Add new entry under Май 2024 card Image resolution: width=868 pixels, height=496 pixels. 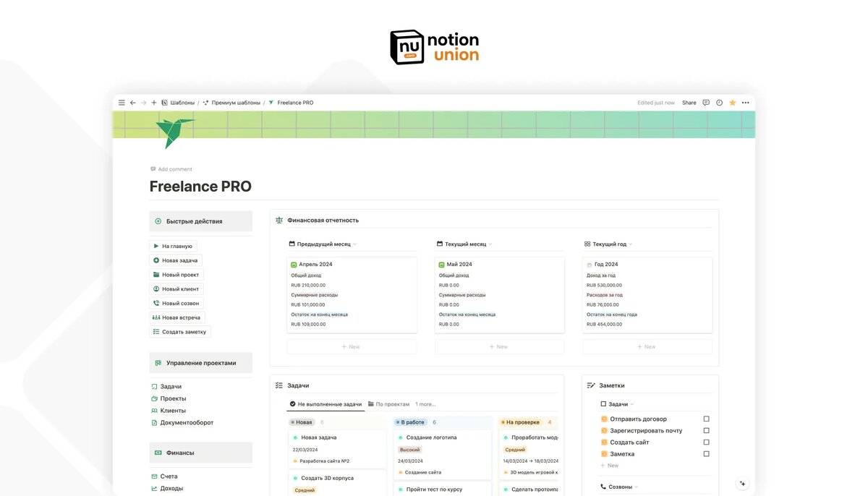(x=499, y=346)
